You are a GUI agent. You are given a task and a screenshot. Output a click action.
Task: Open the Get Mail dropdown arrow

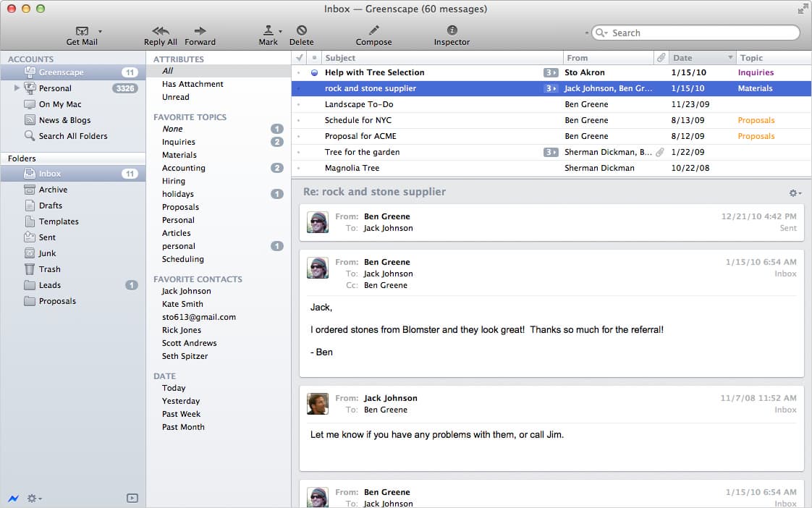pyautogui.click(x=100, y=32)
